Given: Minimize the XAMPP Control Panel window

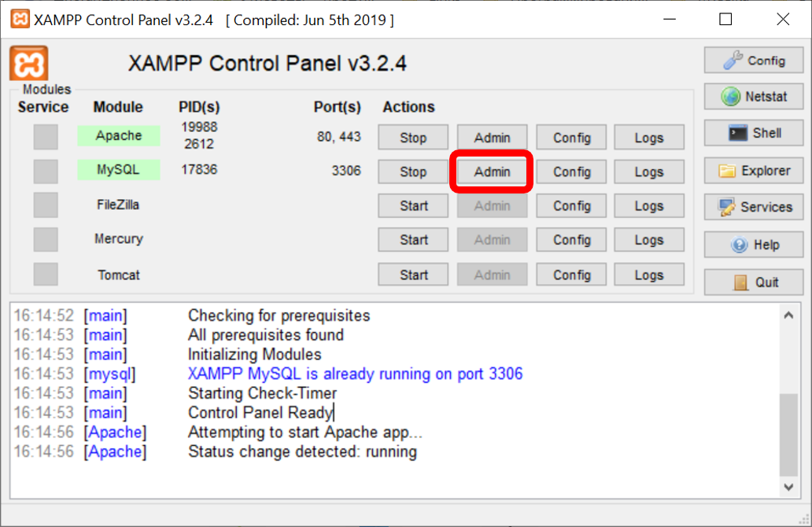Looking at the screenshot, I should coord(670,20).
